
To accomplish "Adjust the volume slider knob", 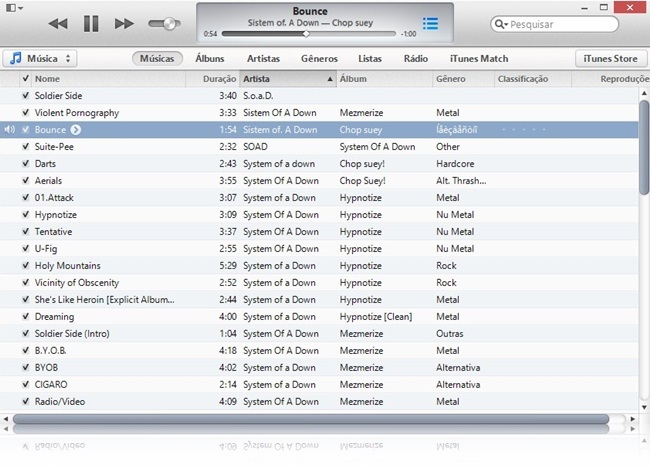I will (x=170, y=24).
